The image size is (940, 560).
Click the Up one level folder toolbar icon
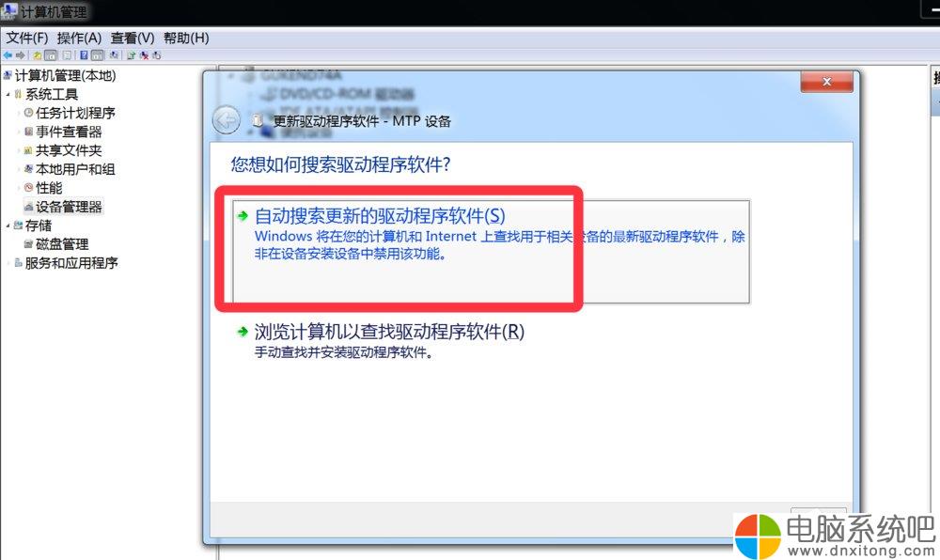pos(38,55)
